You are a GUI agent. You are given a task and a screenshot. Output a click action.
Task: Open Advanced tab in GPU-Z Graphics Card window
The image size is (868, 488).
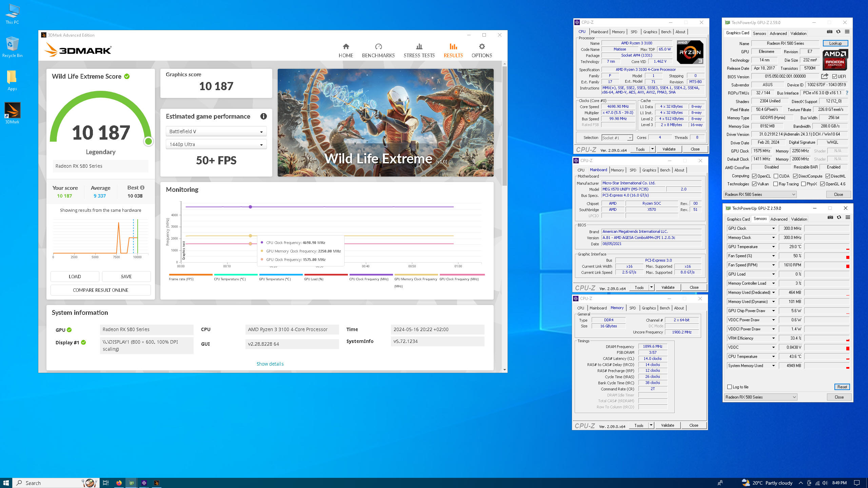tap(778, 33)
